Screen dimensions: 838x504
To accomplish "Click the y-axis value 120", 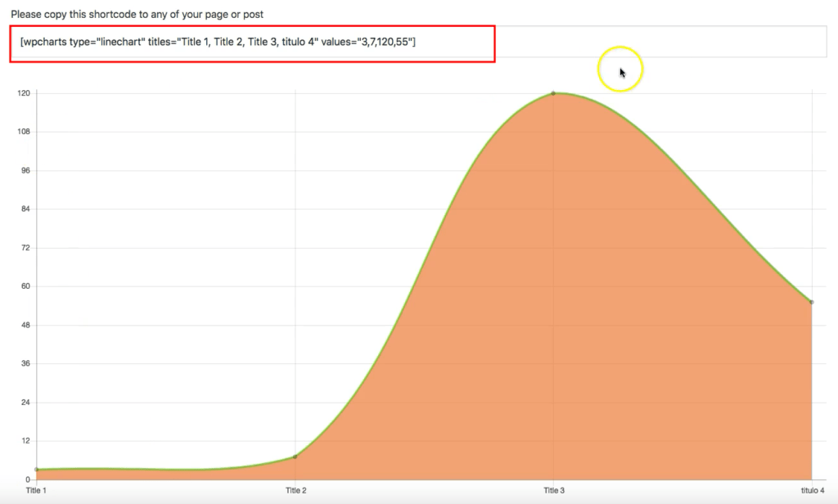I will coord(24,93).
